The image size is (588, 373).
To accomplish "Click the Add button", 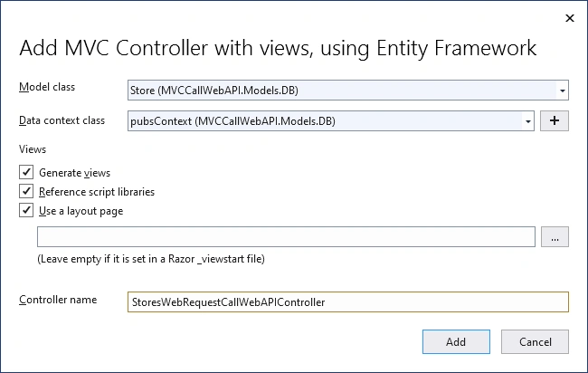I will (456, 342).
